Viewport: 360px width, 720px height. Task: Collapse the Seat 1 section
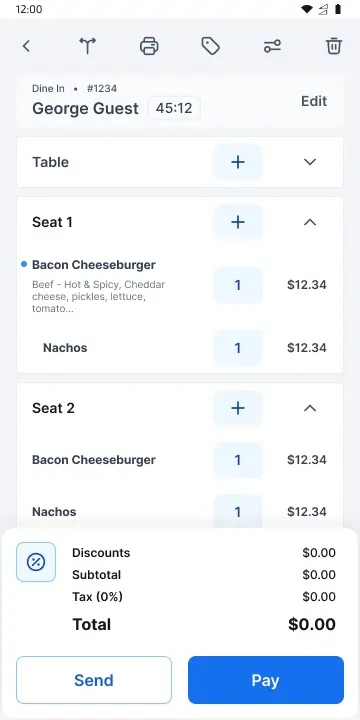pyautogui.click(x=310, y=222)
